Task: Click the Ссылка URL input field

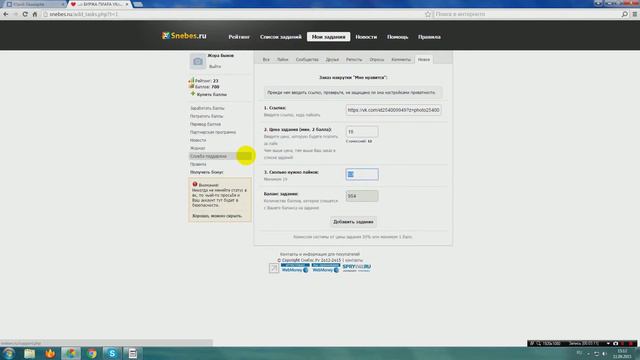Action: [393, 110]
